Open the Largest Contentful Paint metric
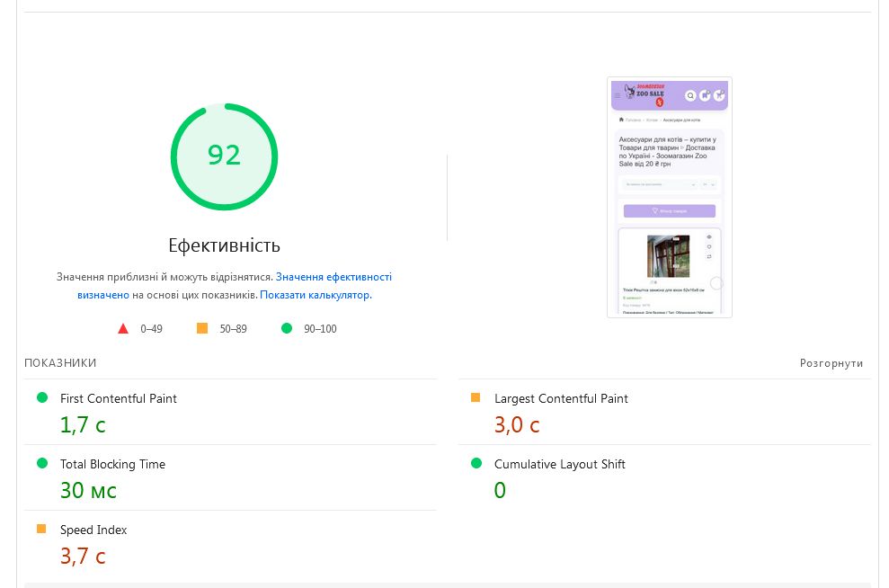 (x=561, y=398)
